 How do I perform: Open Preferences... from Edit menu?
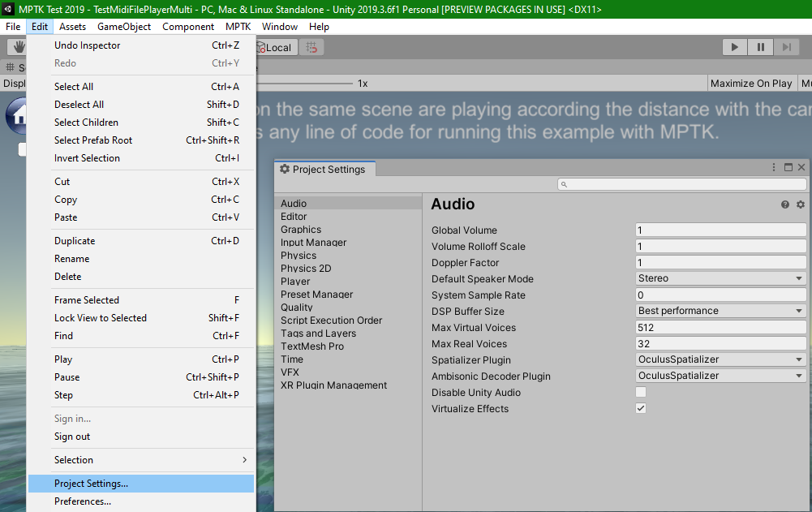[x=141, y=501]
